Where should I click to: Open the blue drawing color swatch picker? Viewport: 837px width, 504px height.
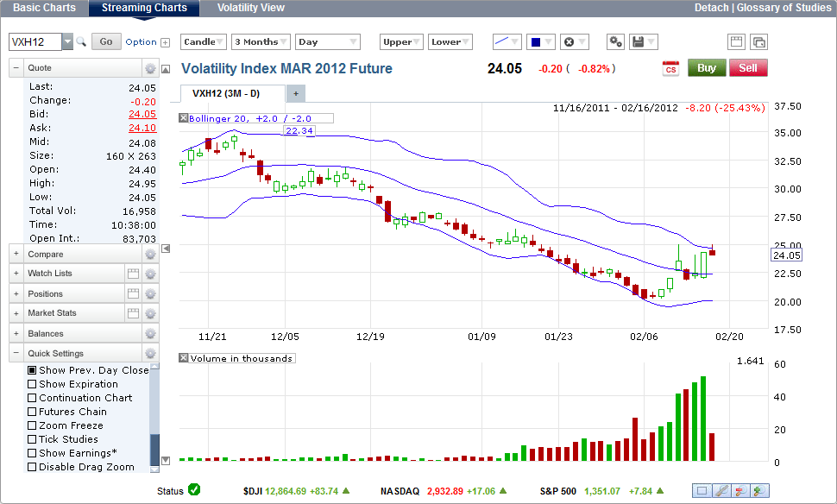(541, 41)
